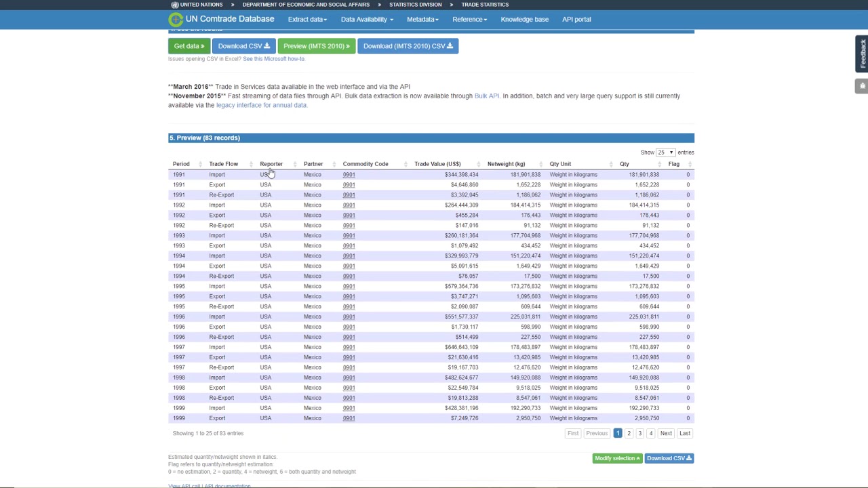Screen dimensions: 868x488
Task: Jump to page 4 of results
Action: click(x=650, y=433)
